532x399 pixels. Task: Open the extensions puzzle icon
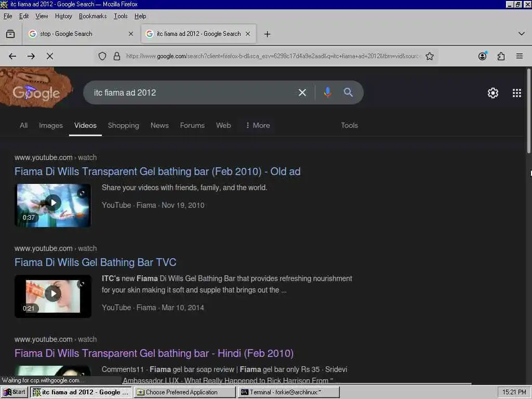[501, 56]
